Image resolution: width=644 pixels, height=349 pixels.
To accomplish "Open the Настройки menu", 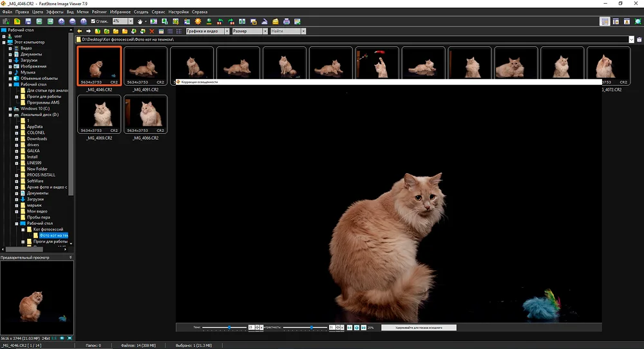I will (x=178, y=12).
